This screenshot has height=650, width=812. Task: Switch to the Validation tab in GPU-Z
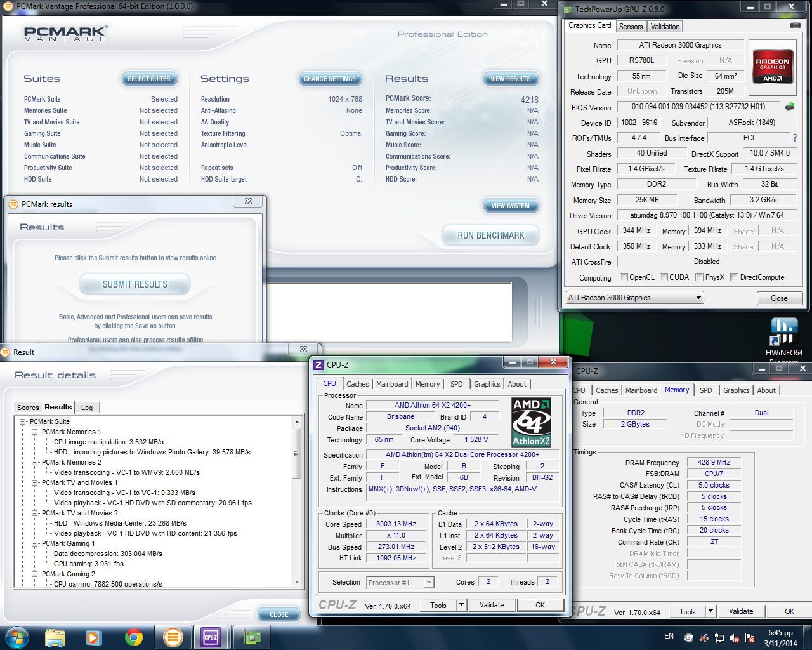(x=665, y=27)
